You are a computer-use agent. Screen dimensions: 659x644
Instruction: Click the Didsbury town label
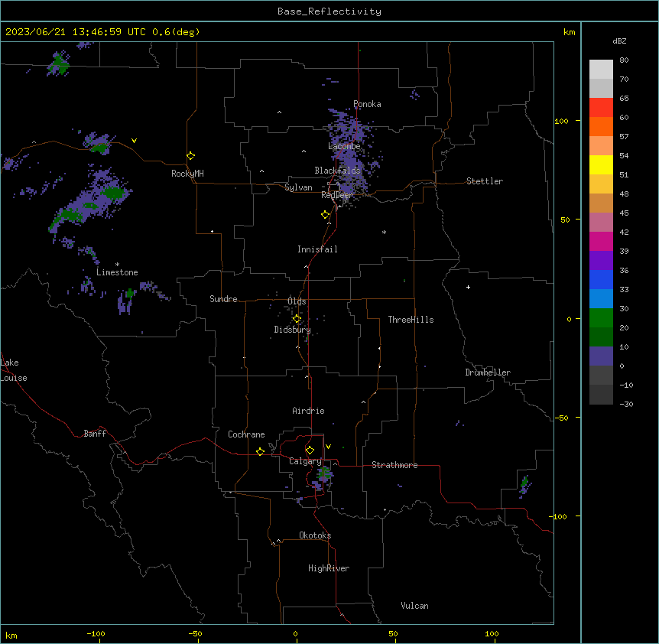point(292,330)
